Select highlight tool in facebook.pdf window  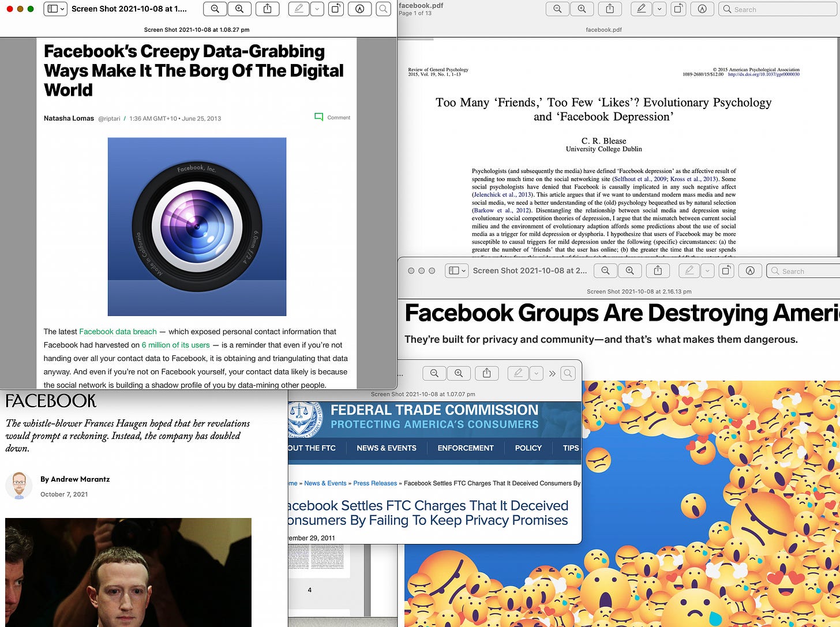point(641,9)
